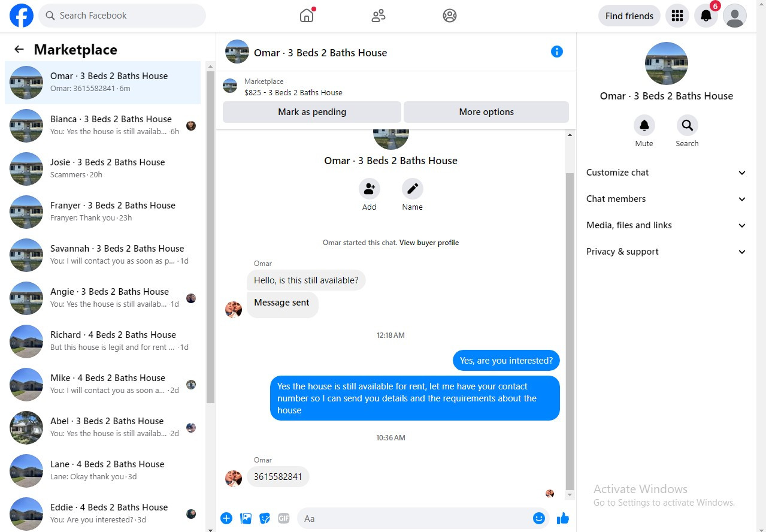Expand Chat members section
The height and width of the screenshot is (532, 766).
click(667, 199)
